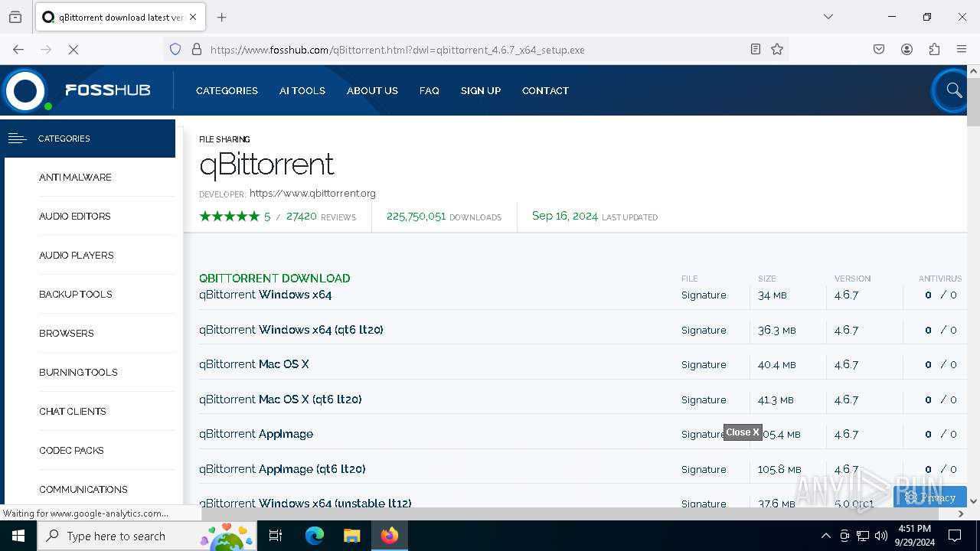The height and width of the screenshot is (551, 980).
Task: Click the Firefox taskbar icon
Action: coord(390,536)
